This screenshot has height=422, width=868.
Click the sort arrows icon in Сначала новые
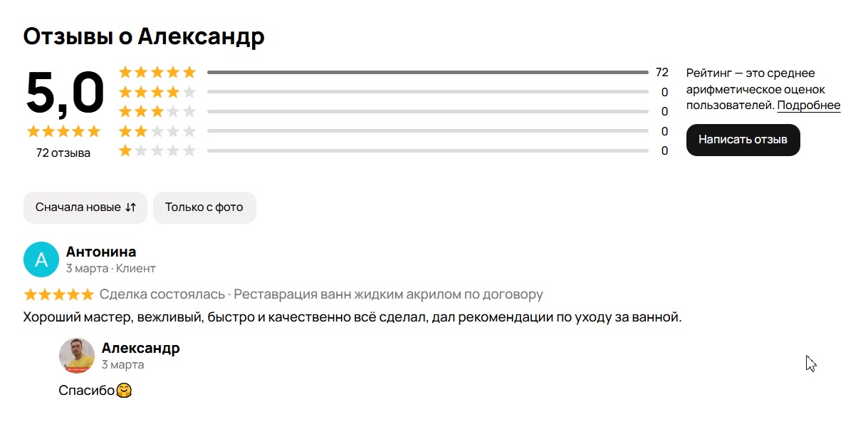point(130,207)
